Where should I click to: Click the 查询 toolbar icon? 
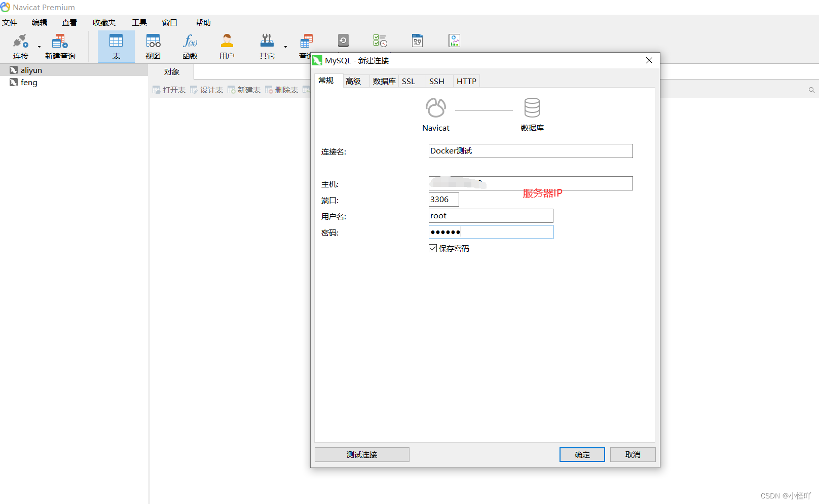(x=306, y=41)
